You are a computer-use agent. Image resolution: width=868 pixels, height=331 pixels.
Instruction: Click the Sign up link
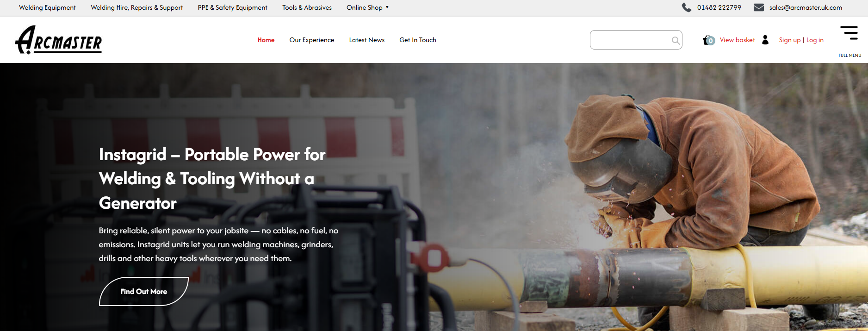point(789,40)
